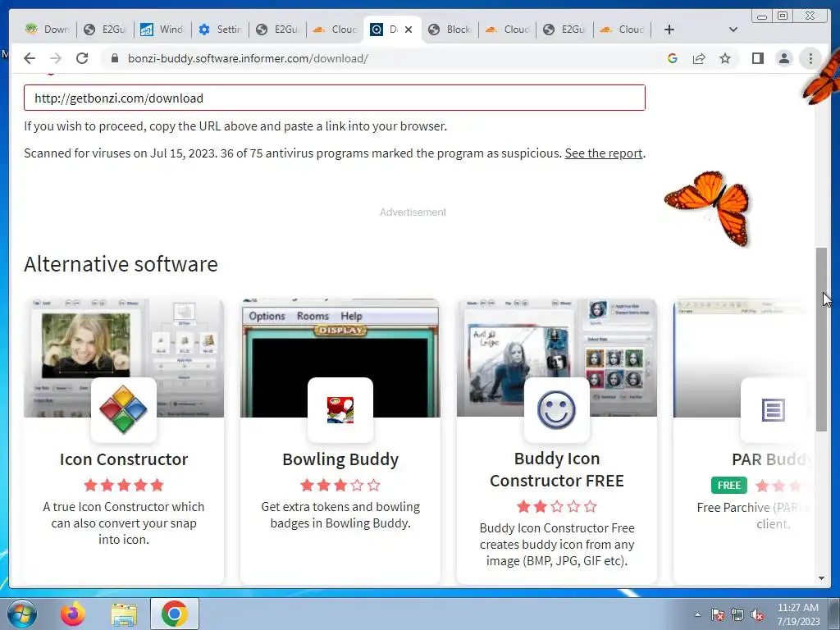Open the Chrome profile menu

coord(783,58)
